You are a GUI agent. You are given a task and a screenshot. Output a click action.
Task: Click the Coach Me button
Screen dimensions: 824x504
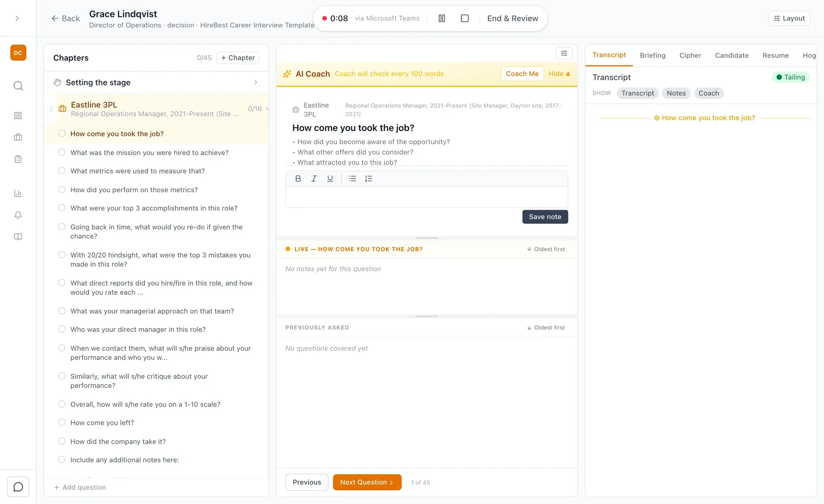522,74
